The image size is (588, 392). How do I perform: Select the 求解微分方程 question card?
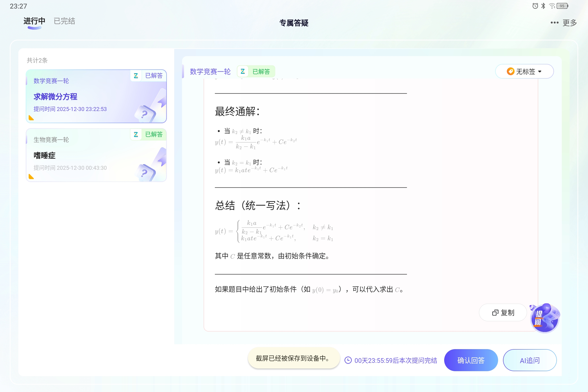pyautogui.click(x=96, y=96)
